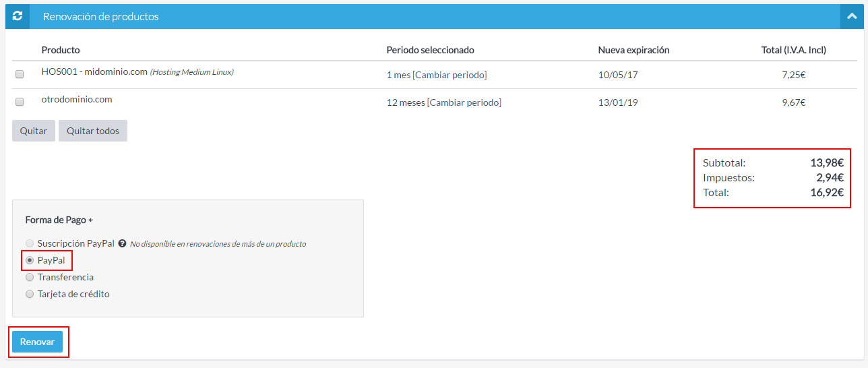Tick the checkbox for HOS001 - midominio.com
Viewport: 868px width, 368px height.
[x=20, y=74]
